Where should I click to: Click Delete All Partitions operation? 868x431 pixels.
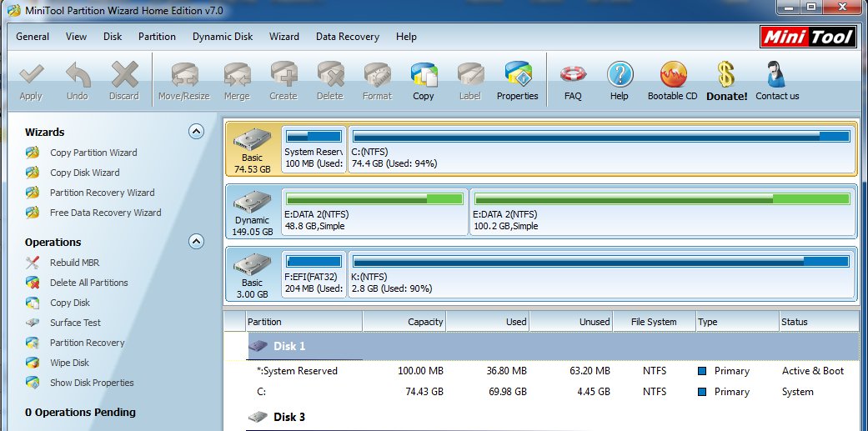point(89,283)
